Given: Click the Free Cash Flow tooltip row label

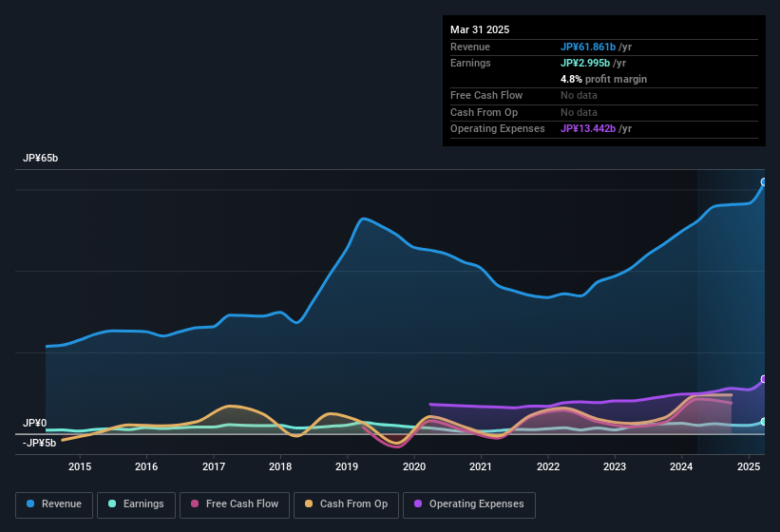Looking at the screenshot, I should 486,95.
